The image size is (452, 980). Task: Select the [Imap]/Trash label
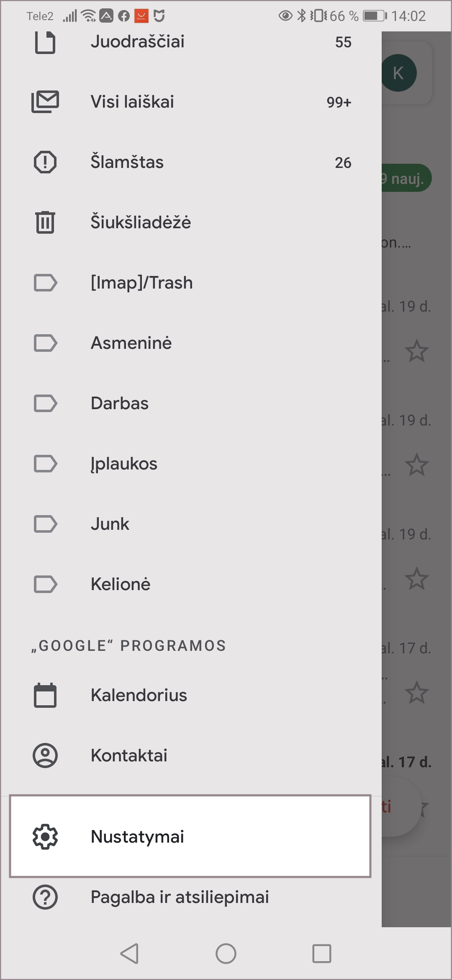click(141, 283)
